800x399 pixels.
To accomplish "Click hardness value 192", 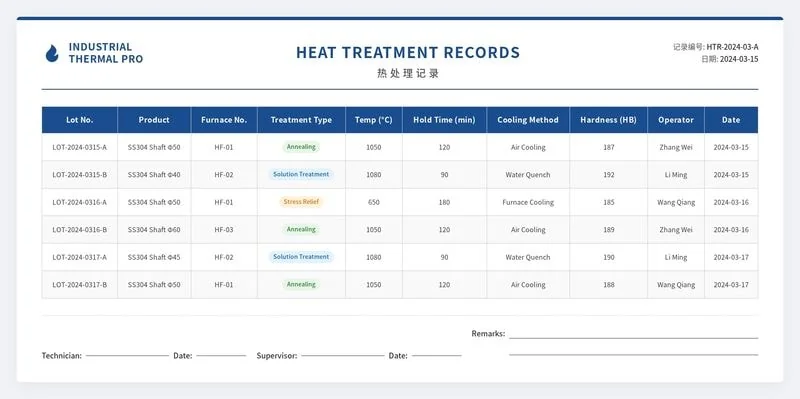I will (x=609, y=174).
